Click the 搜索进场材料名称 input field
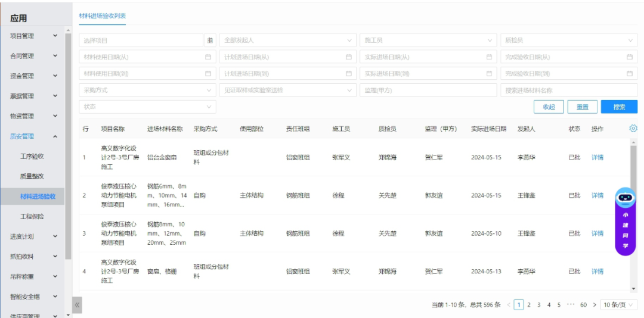Viewport: 644px width, 318px height. 568,91
